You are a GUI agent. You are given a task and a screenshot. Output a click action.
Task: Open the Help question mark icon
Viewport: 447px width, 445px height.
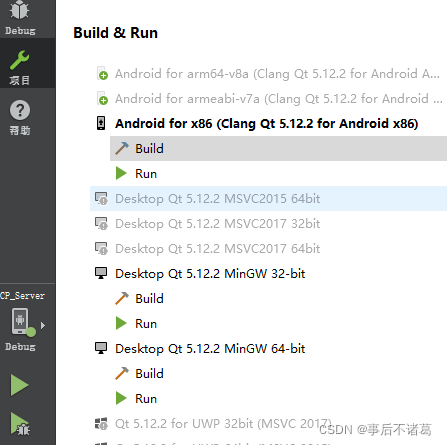[20, 110]
